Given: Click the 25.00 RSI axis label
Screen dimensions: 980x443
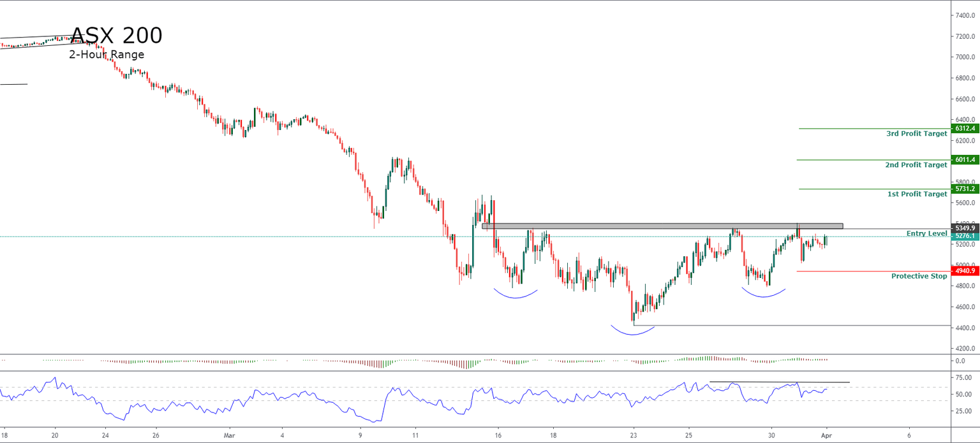Looking at the screenshot, I should (963, 411).
